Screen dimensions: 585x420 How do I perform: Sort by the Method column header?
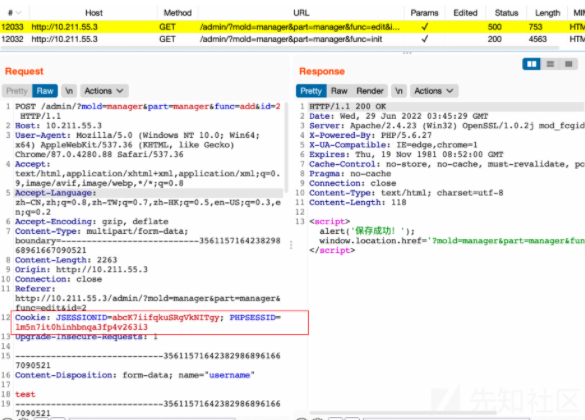(x=178, y=13)
